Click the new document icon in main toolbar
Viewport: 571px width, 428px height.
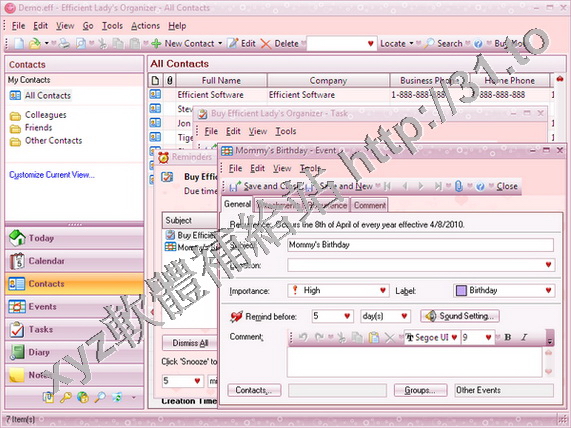19,44
